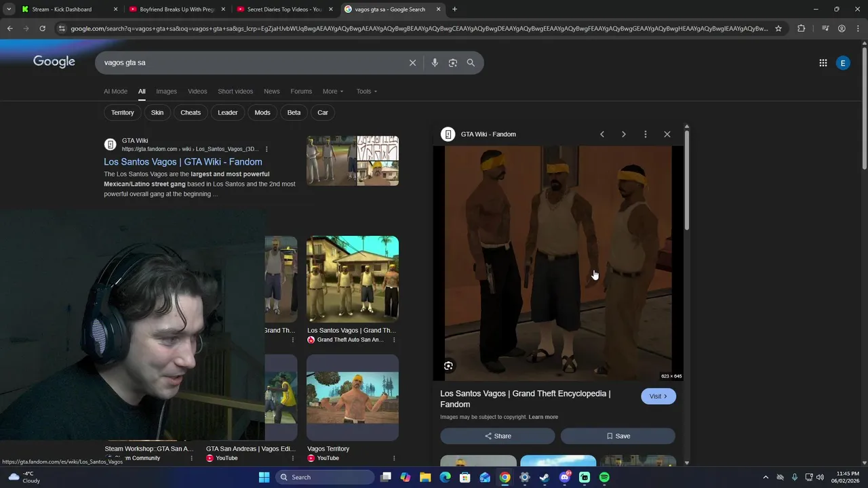Switch to Short videos tab
This screenshot has width=868, height=488.
(235, 91)
